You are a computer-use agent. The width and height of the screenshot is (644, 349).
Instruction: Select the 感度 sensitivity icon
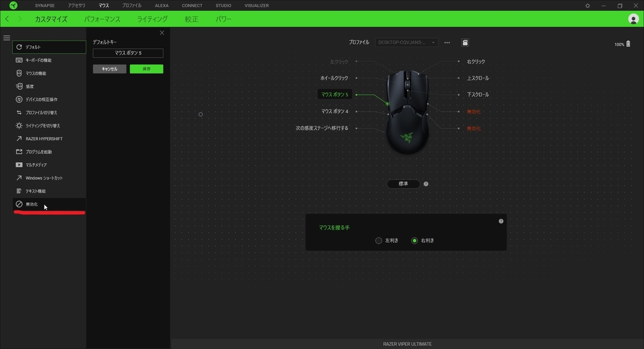19,86
